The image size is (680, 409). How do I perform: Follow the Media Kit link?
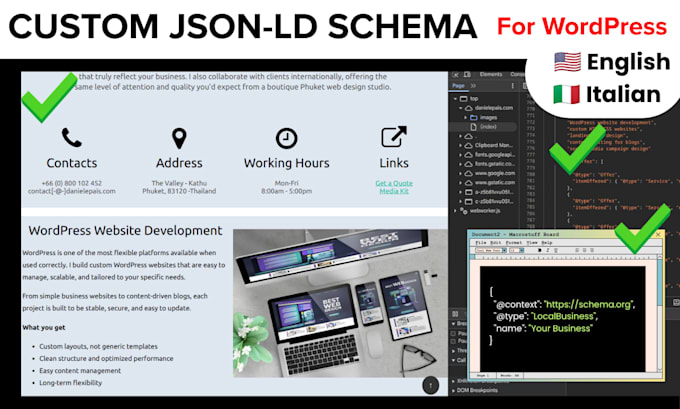394,191
